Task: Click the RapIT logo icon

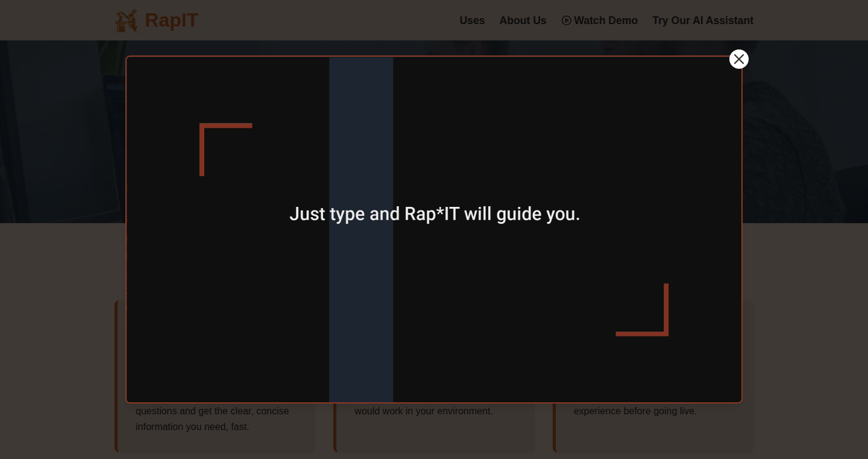Action: 127,21
